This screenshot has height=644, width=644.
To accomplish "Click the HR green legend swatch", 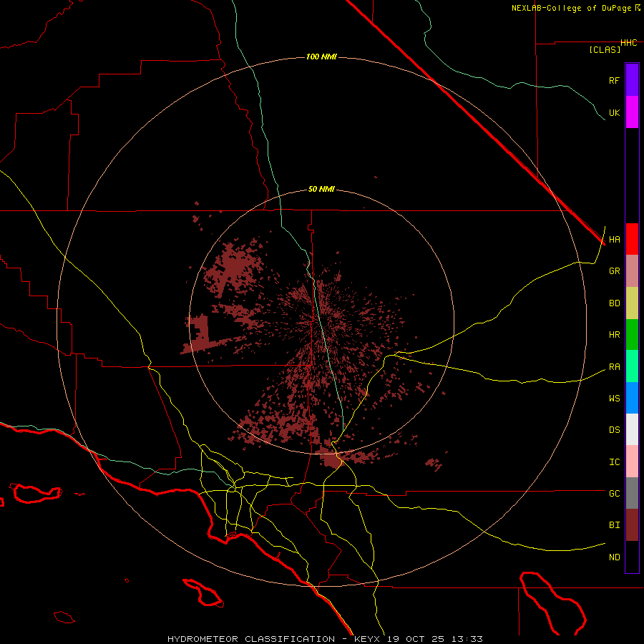I will [x=632, y=335].
